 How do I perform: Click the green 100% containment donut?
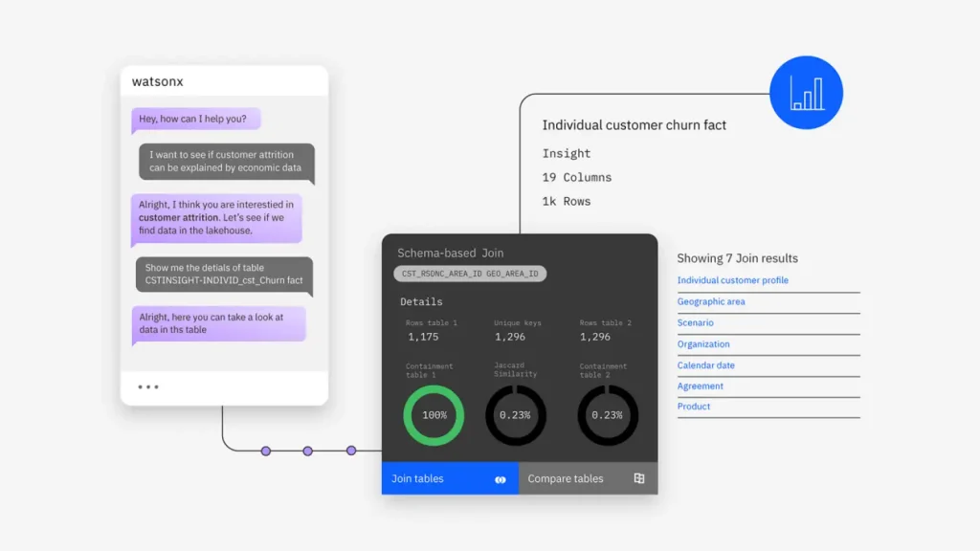point(434,415)
